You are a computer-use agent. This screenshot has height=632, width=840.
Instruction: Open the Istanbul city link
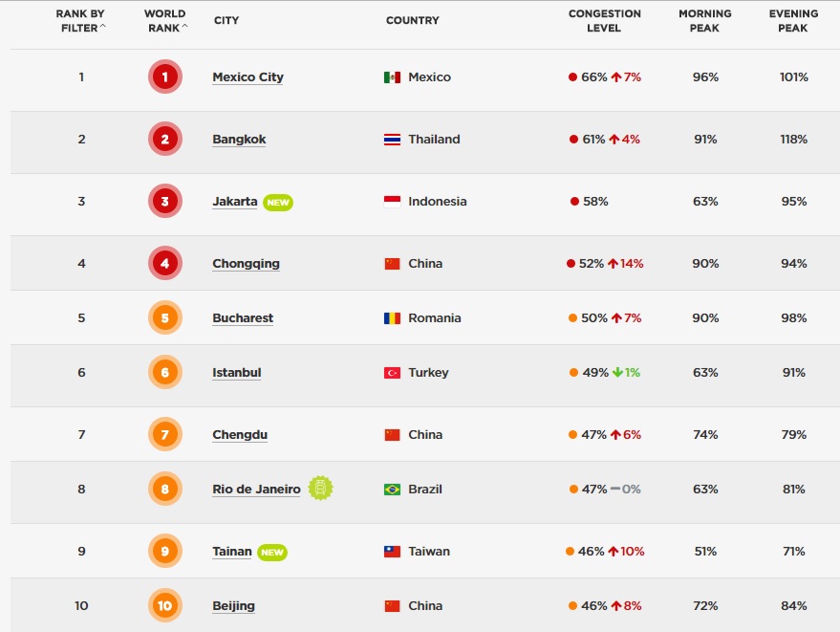tap(236, 373)
